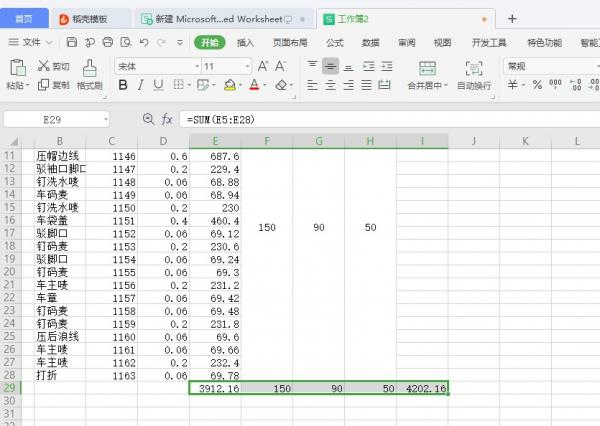Click the Redo arrow icon

[161, 42]
